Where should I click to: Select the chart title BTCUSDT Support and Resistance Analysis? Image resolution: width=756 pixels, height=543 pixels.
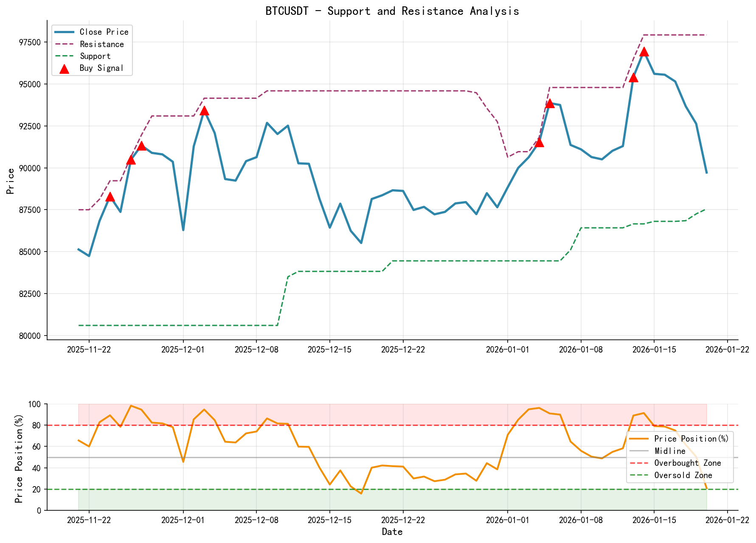[x=392, y=11]
